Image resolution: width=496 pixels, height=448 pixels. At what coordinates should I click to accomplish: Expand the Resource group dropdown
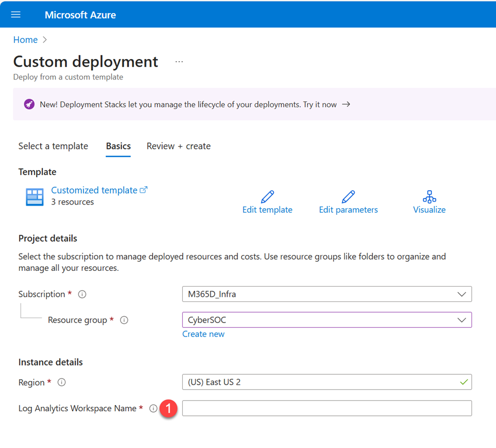[327, 320]
